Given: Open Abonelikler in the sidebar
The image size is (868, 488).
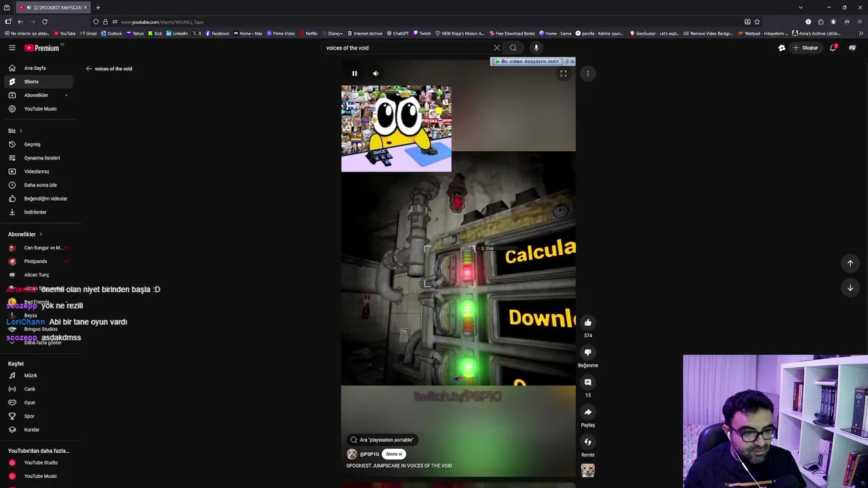Looking at the screenshot, I should click(39, 95).
